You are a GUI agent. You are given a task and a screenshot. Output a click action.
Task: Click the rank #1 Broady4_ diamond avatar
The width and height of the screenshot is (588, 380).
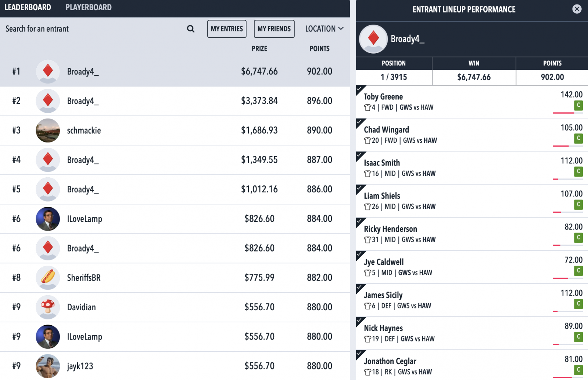(x=48, y=71)
